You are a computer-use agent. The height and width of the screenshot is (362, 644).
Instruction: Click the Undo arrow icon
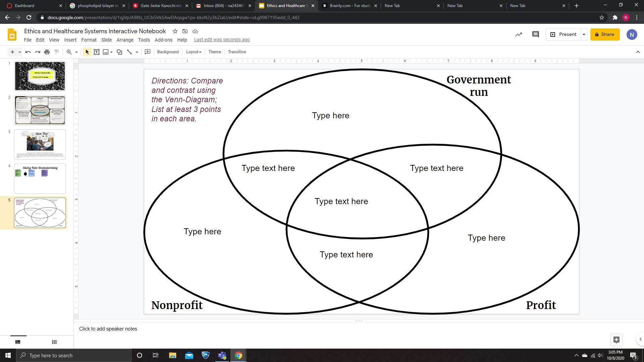coord(28,52)
